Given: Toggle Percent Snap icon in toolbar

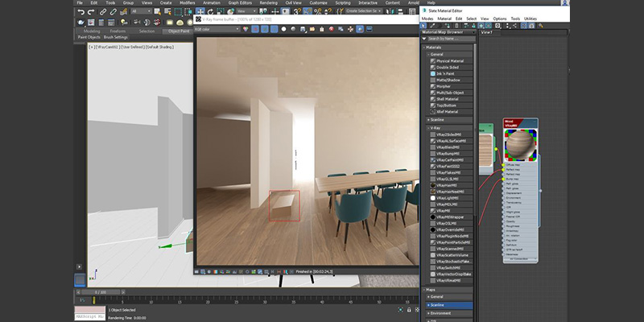Looking at the screenshot, I should pyautogui.click(x=317, y=12).
